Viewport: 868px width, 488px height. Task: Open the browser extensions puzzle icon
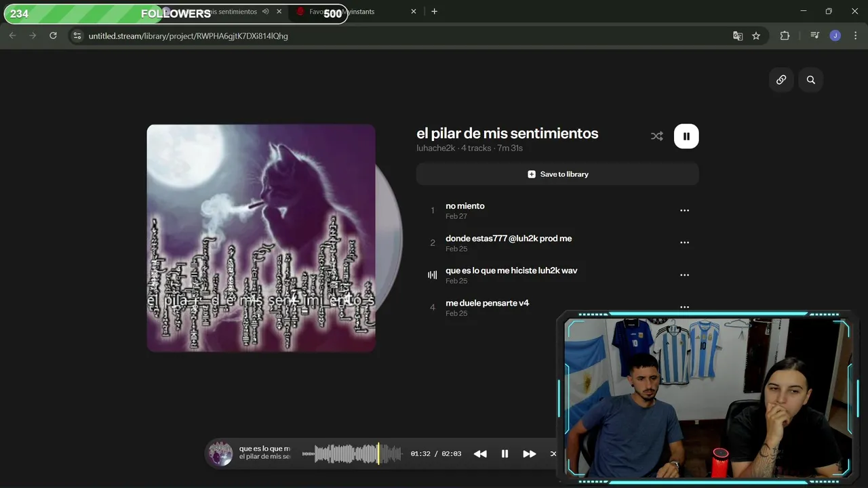coord(785,36)
